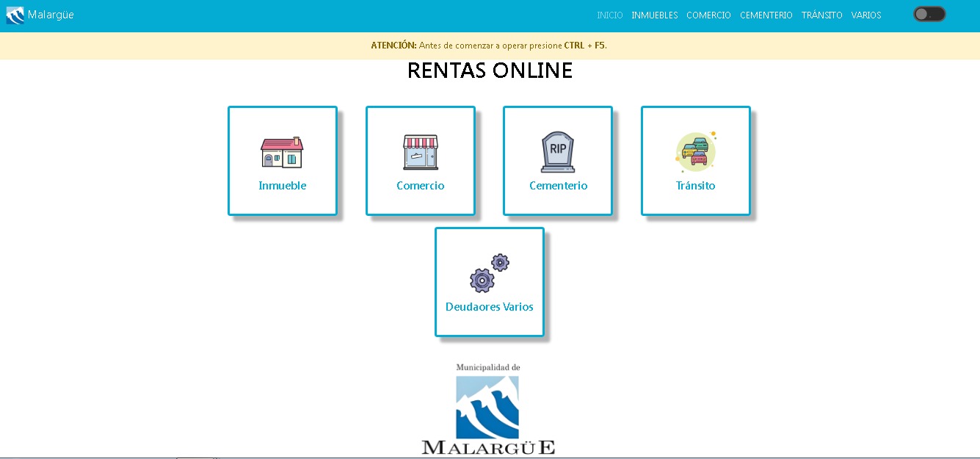Click the Tránsito card label

click(x=695, y=186)
